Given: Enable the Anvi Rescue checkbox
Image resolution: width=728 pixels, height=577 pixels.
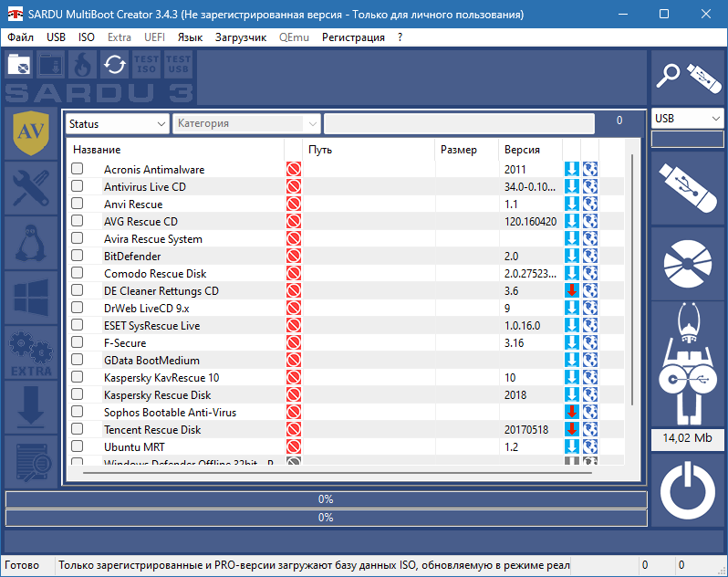Looking at the screenshot, I should [x=77, y=204].
